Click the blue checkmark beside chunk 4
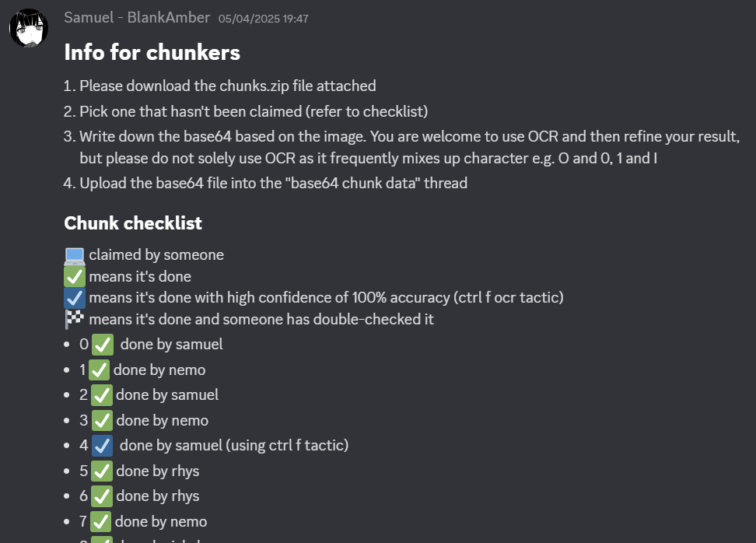This screenshot has width=756, height=543. click(x=102, y=445)
